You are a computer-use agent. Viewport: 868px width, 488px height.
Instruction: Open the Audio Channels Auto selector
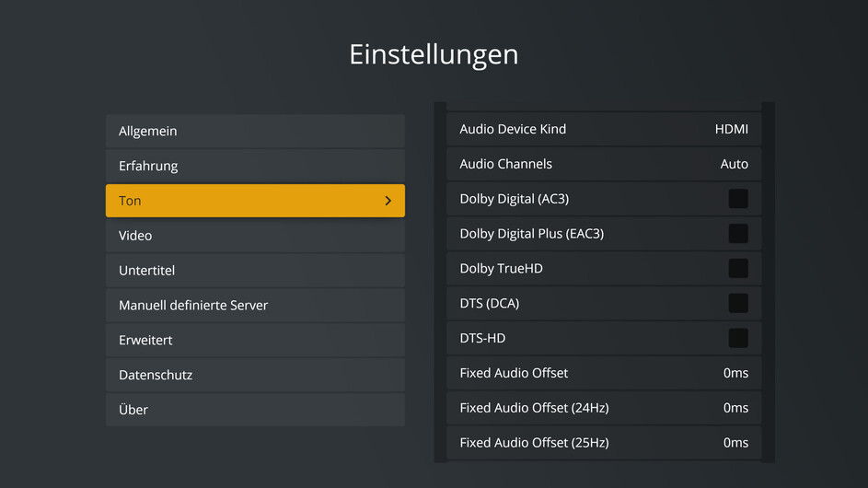(x=734, y=164)
